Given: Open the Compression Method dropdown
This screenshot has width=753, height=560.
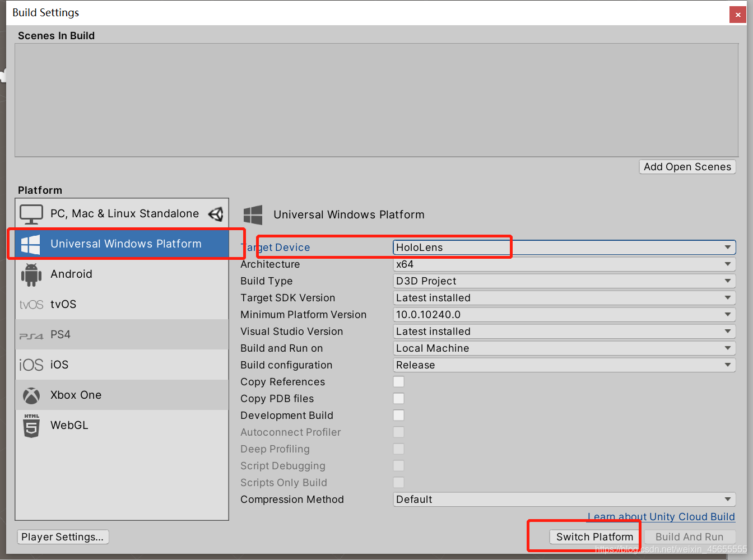Looking at the screenshot, I should 564,500.
